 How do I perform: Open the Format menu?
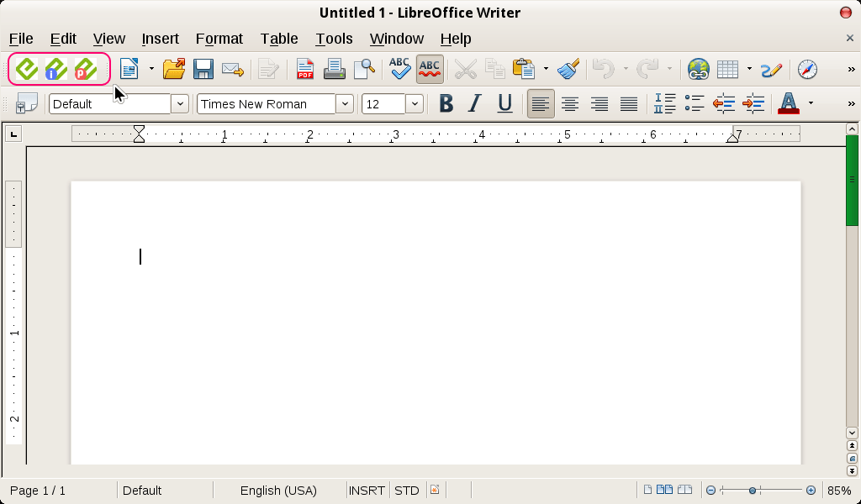click(219, 39)
